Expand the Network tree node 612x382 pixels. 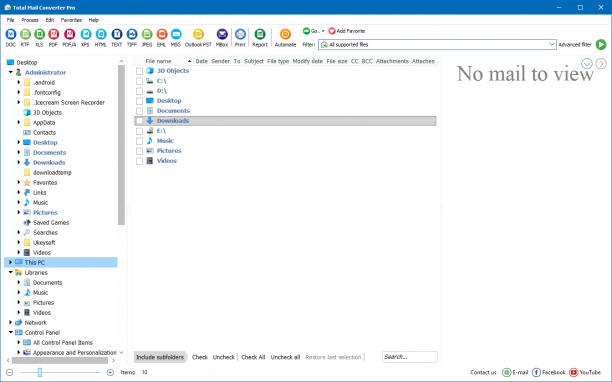[x=11, y=322]
